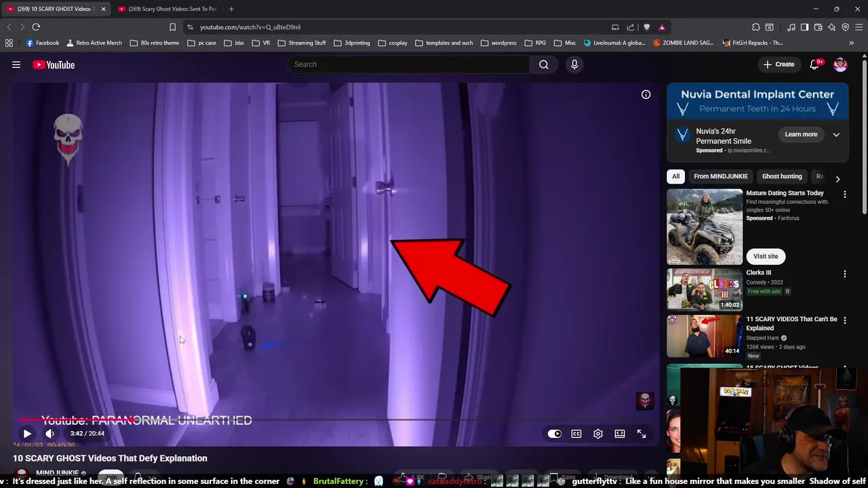Click the search magnifier button

point(544,64)
